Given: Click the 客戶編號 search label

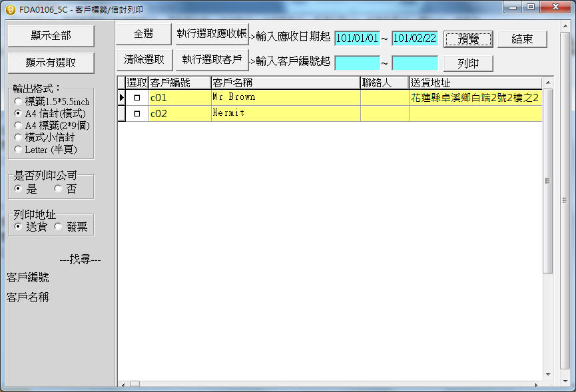Looking at the screenshot, I should click(x=28, y=278).
